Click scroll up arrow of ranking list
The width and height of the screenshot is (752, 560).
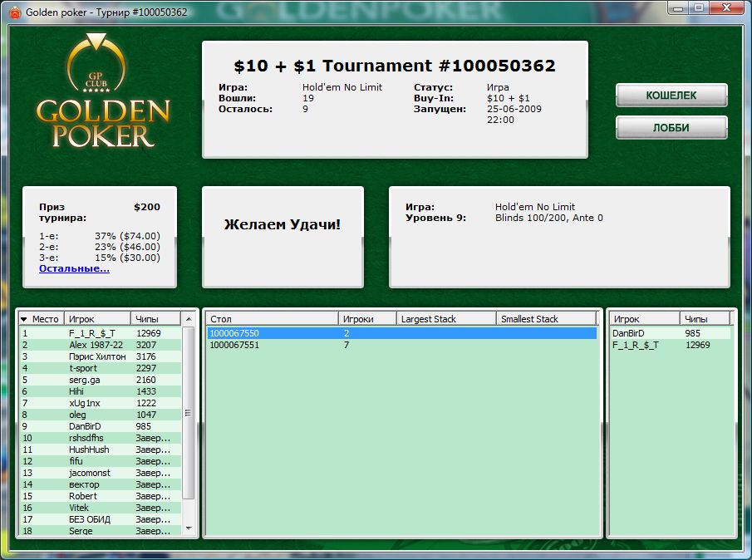tap(189, 319)
